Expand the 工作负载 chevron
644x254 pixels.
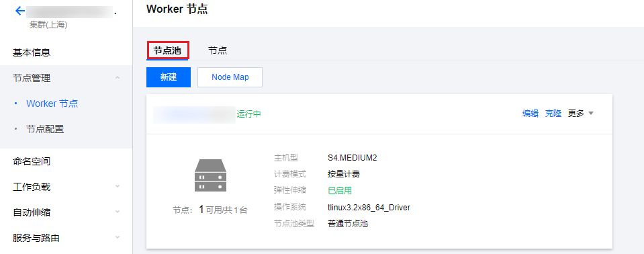click(118, 187)
